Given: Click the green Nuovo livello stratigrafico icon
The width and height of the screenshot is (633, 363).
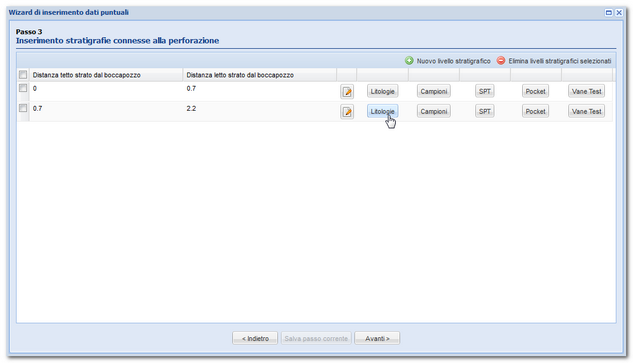Looking at the screenshot, I should (x=409, y=61).
